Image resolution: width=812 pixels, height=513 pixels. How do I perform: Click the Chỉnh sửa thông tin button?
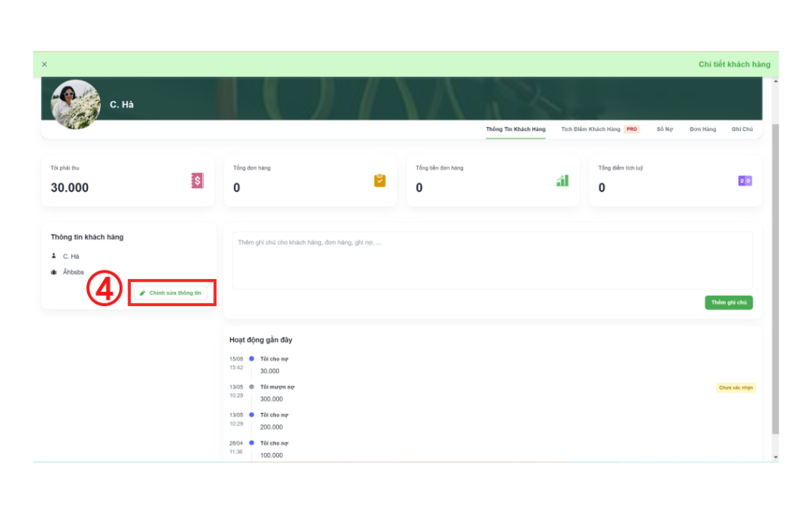click(171, 293)
